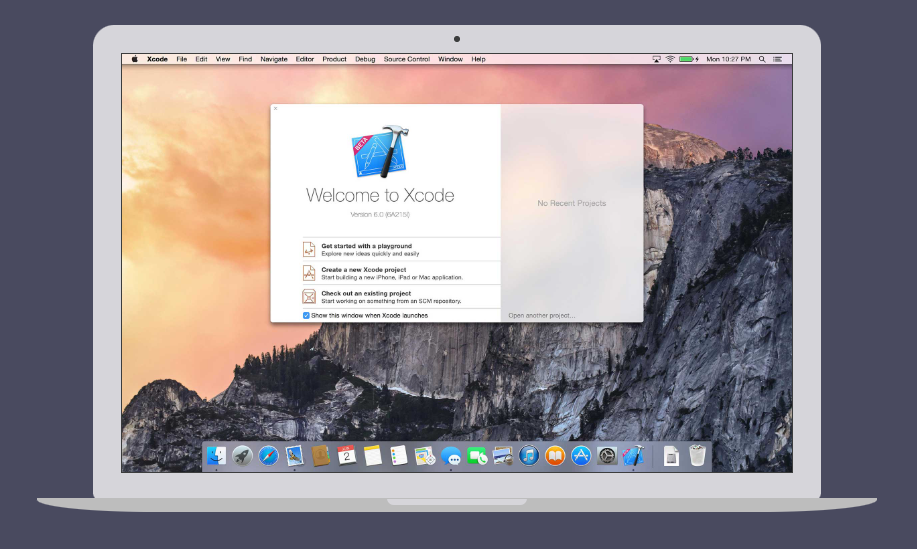Click the AirPlay display menu bar icon

pos(656,59)
